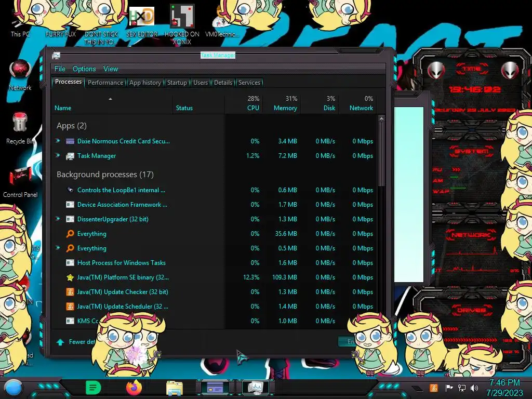Click the 109.3 MB memory value

point(284,277)
